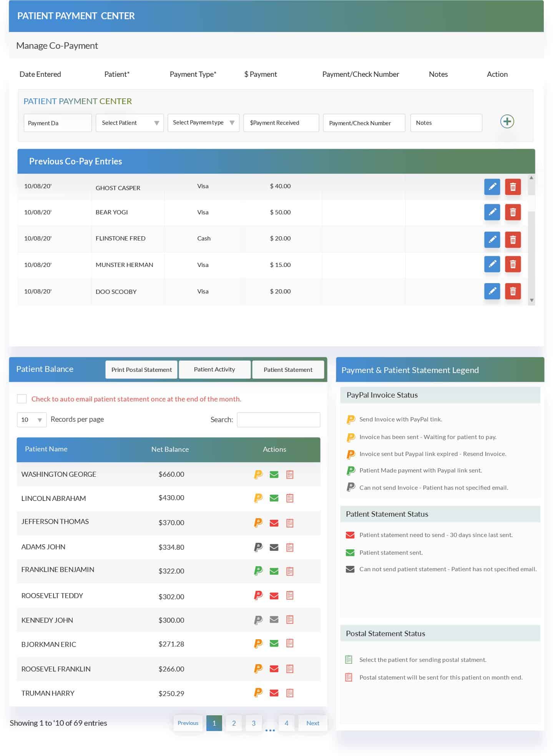Click scroll up arrow in co-pay entries

tap(531, 177)
